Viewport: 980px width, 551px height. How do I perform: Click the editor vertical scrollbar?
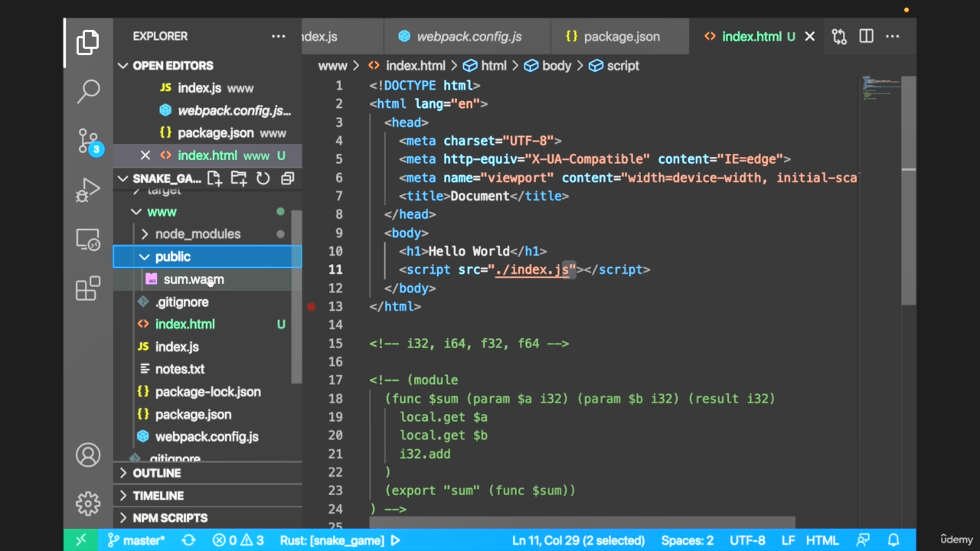908,191
